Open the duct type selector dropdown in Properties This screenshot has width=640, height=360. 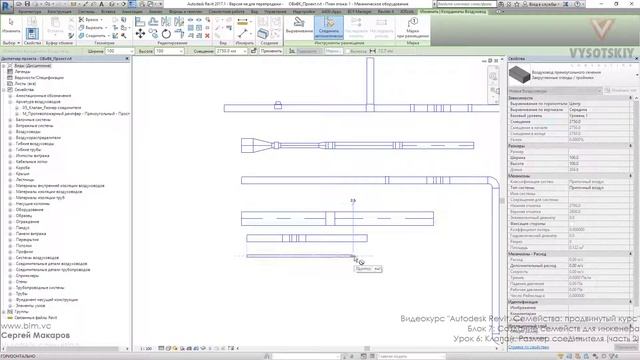click(x=637, y=75)
